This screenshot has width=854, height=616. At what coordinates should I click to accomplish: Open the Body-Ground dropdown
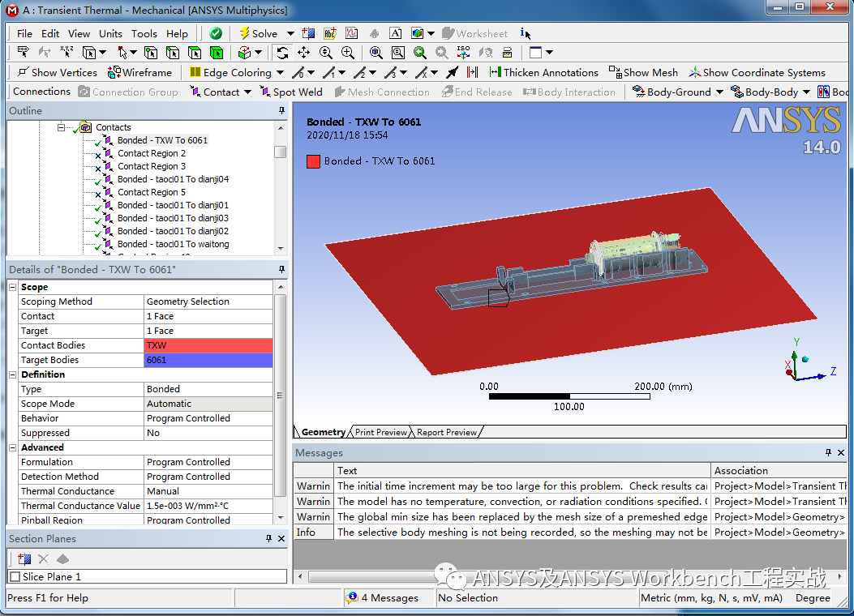coord(719,92)
